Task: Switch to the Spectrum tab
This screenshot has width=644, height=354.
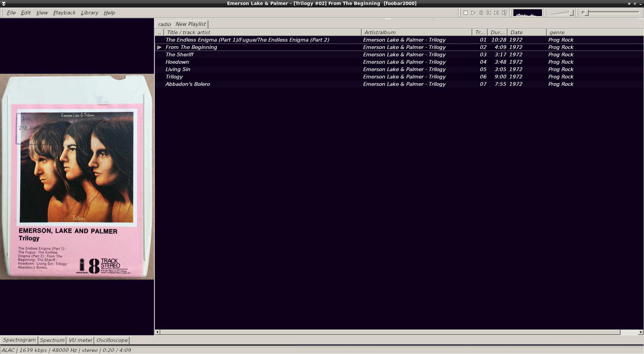Action: [52, 340]
